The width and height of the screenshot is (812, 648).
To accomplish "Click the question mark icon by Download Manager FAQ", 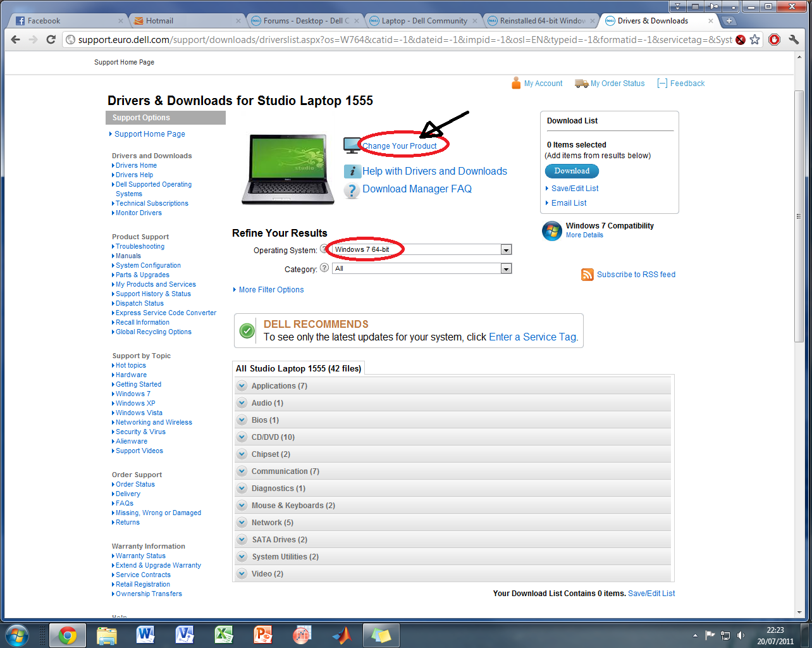I will click(352, 190).
